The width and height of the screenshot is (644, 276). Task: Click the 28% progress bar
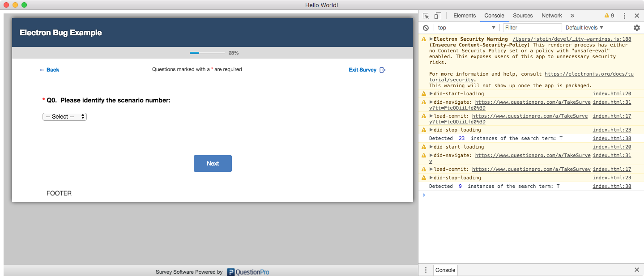(207, 53)
